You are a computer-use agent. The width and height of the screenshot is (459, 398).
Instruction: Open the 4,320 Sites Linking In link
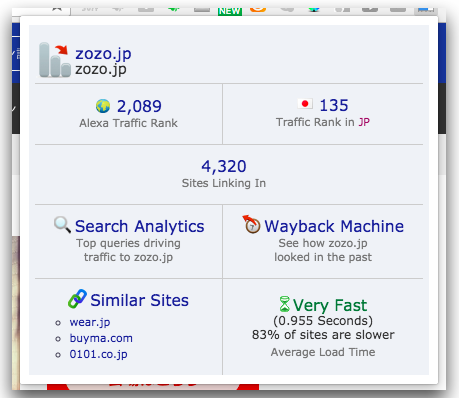(224, 166)
